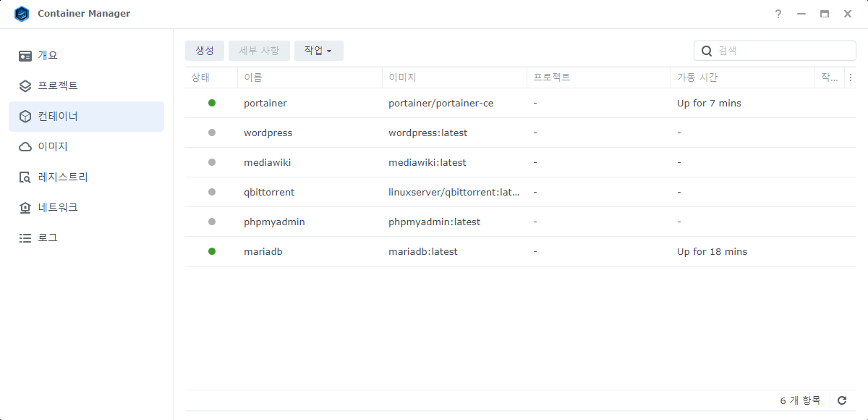Maximize the Container Manager window
Viewport: 868px width, 420px height.
[x=825, y=14]
